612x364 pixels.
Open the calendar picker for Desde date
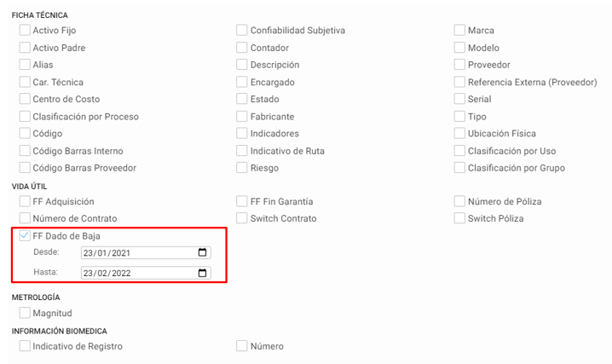(202, 252)
